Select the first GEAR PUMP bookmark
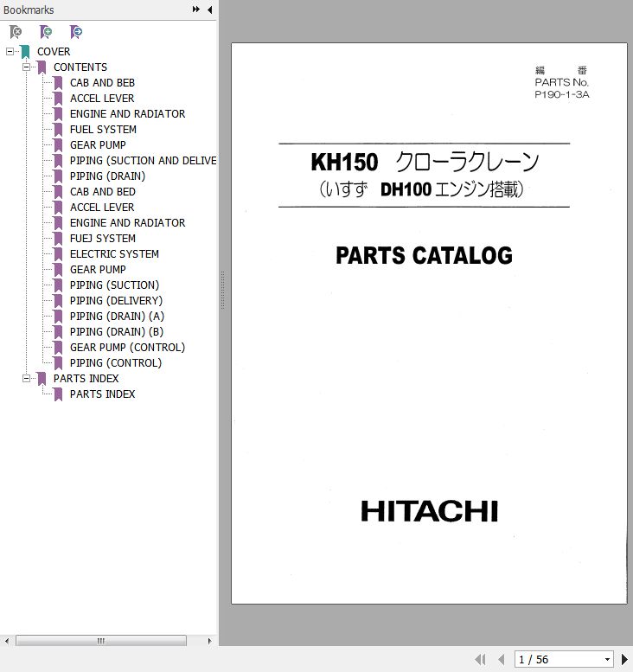633x672 pixels. pos(98,144)
